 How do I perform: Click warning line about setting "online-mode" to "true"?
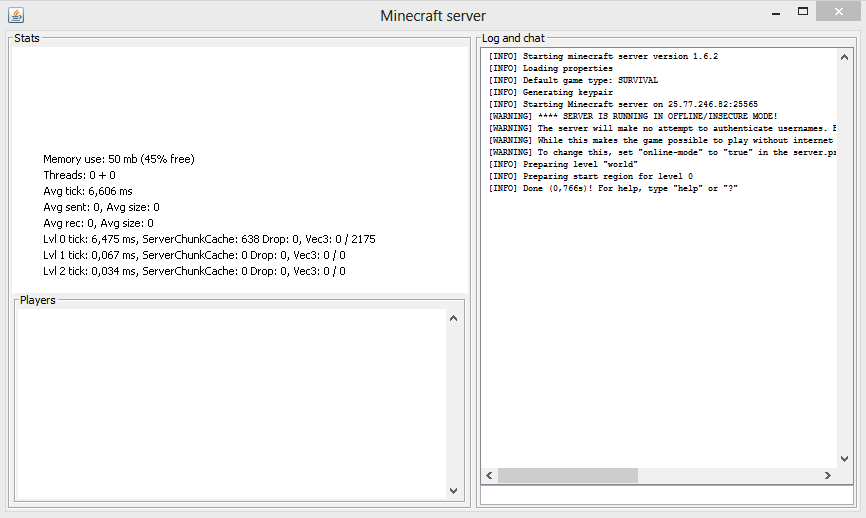click(x=662, y=152)
